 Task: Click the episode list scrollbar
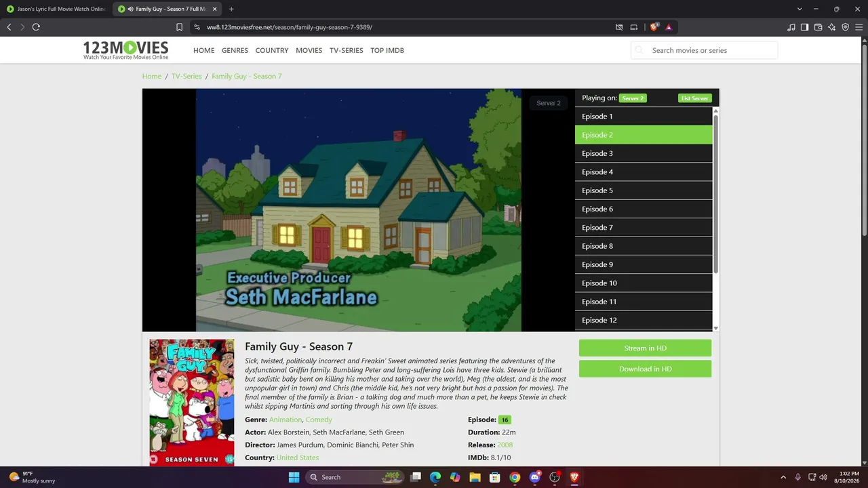(715, 193)
